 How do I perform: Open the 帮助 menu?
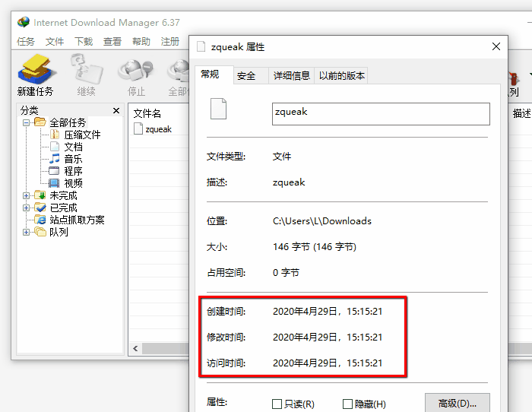point(141,42)
